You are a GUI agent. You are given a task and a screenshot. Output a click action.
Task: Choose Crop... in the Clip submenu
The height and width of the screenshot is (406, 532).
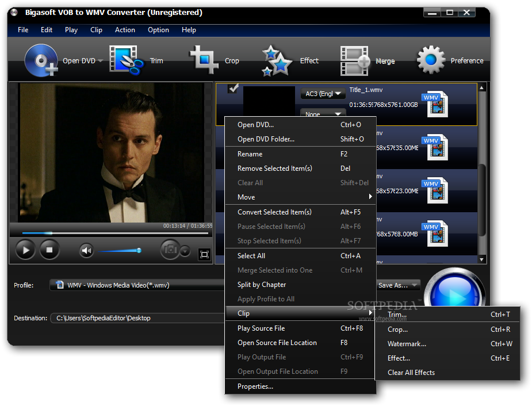pos(447,330)
